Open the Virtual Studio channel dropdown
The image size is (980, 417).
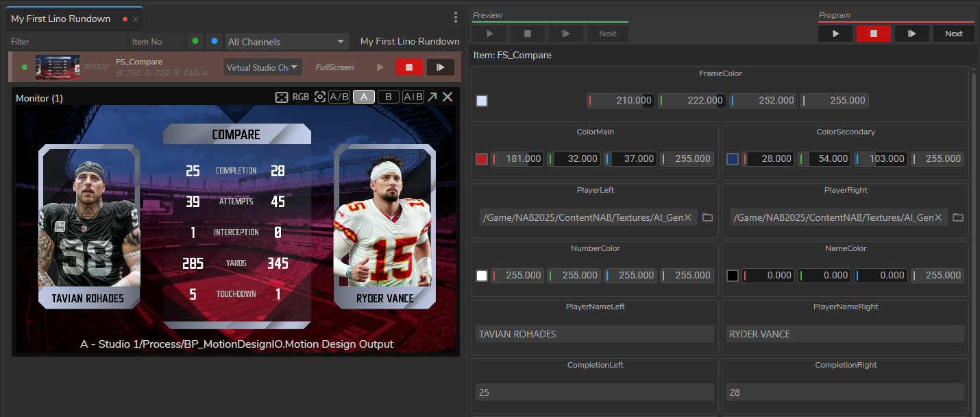coord(263,67)
